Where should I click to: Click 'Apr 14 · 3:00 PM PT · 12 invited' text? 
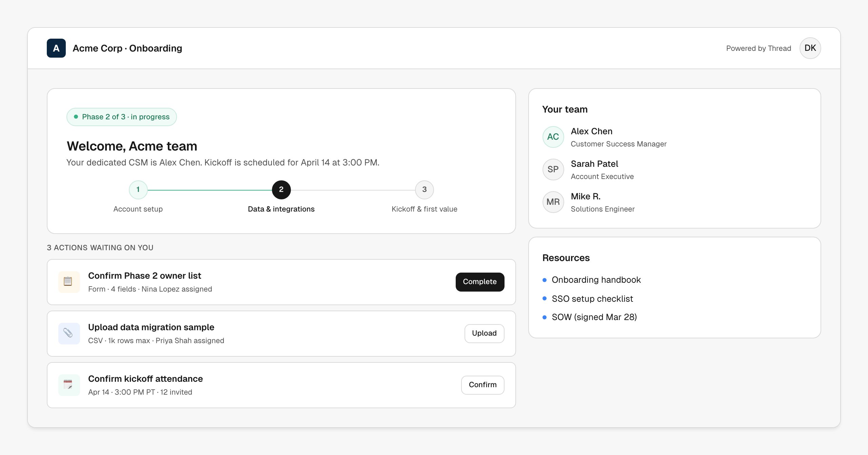(140, 392)
